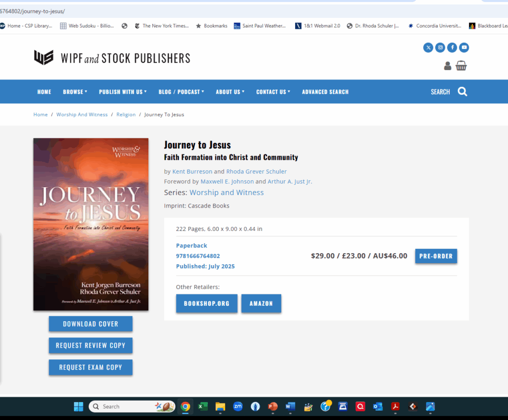The image size is (508, 420).
Task: Click the Paperback format label
Action: pyautogui.click(x=191, y=246)
